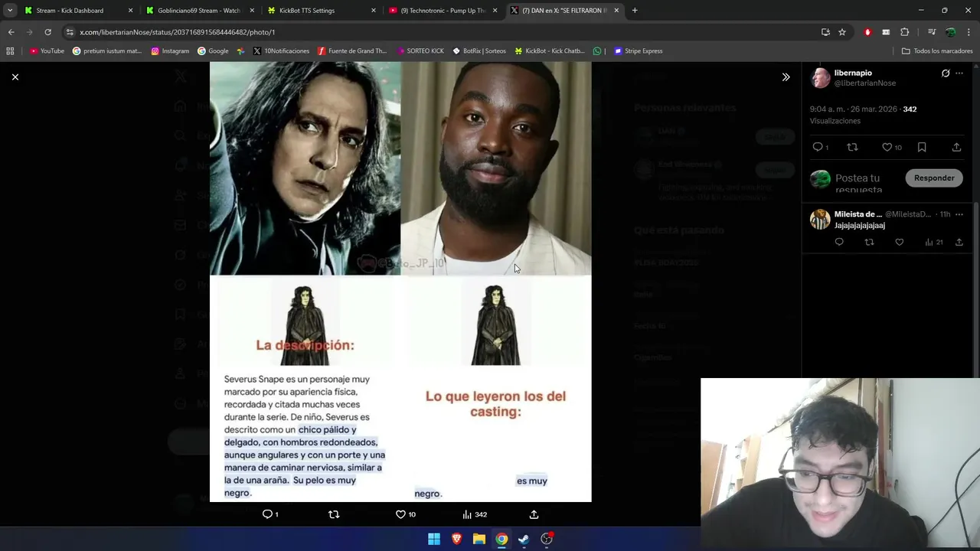Expand the Todos los marcadores folder
Image resolution: width=980 pixels, height=551 pixels.
937,51
